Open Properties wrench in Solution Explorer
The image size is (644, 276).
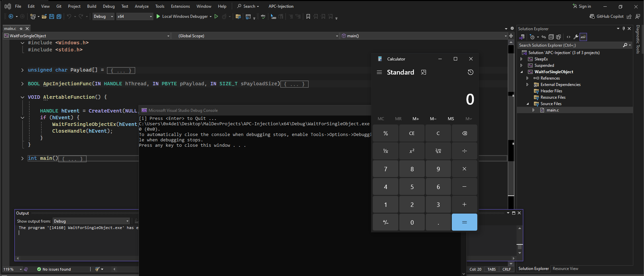click(576, 37)
